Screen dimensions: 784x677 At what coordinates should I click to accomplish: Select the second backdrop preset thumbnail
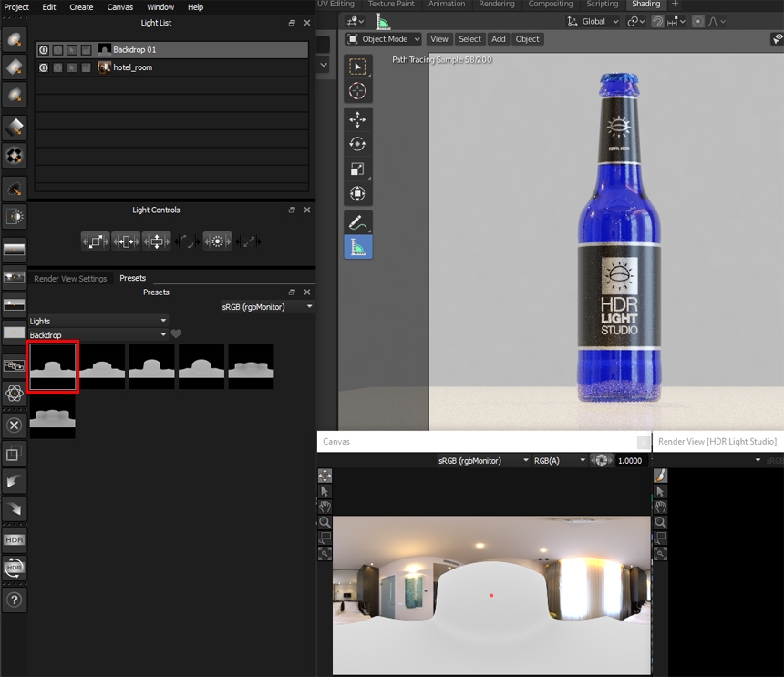pyautogui.click(x=102, y=366)
